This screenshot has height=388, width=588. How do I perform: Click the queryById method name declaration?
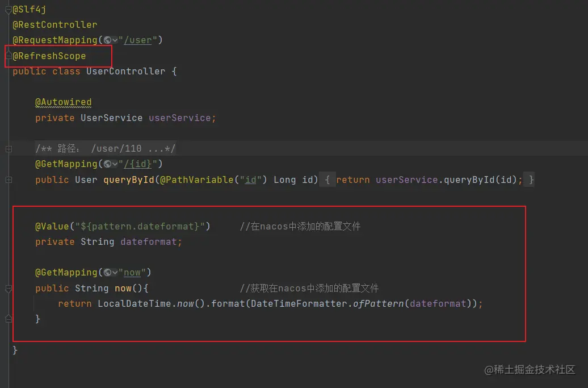pyautogui.click(x=129, y=180)
